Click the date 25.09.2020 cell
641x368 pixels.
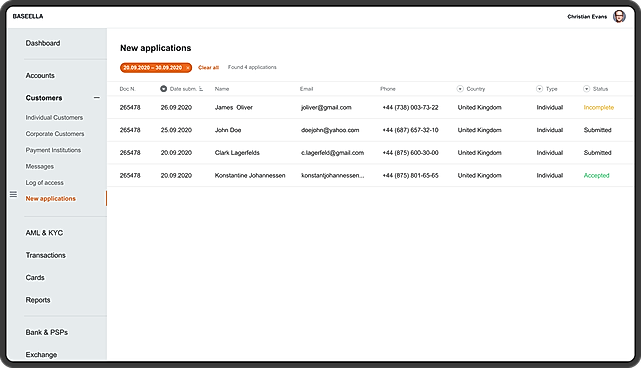pos(176,130)
